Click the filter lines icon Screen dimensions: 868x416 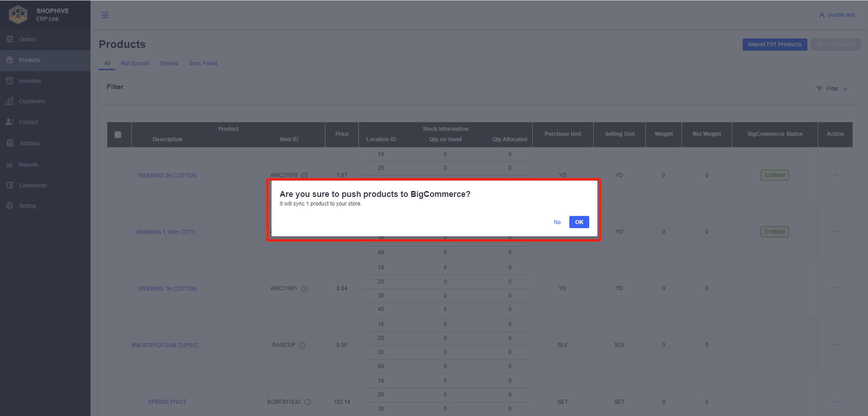[x=820, y=89]
